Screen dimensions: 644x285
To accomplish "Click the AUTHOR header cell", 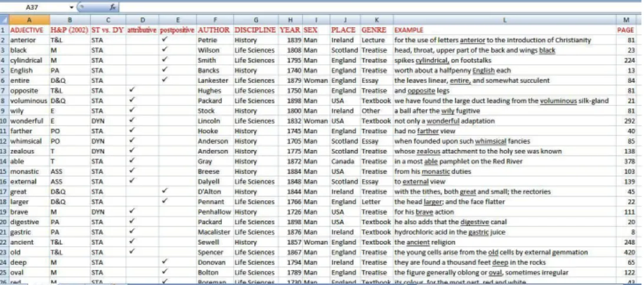I will point(215,30).
